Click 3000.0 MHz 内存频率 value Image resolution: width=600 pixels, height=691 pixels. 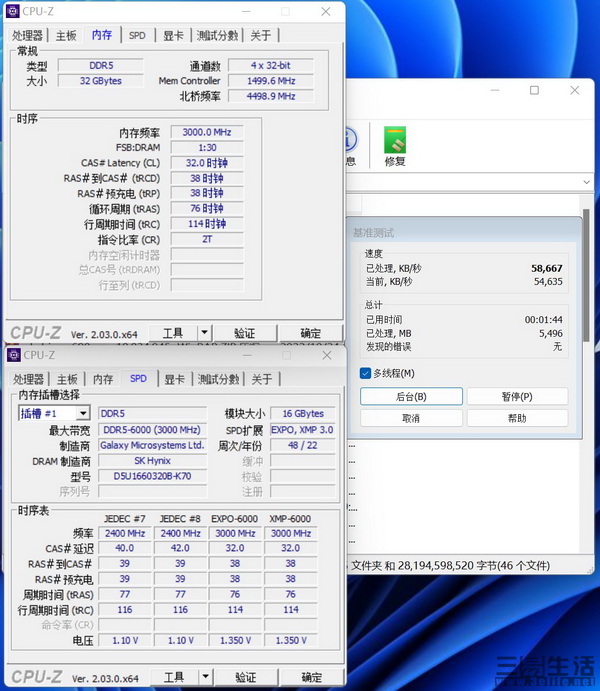207,132
